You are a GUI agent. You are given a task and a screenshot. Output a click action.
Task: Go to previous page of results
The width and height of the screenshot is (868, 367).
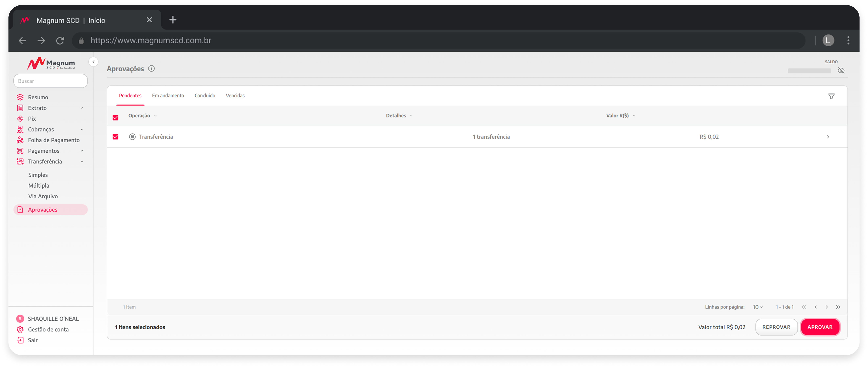(x=816, y=307)
